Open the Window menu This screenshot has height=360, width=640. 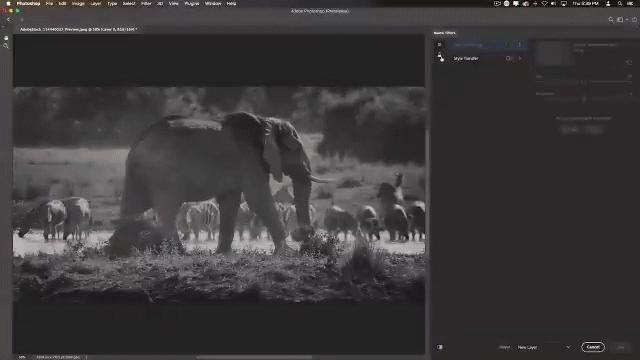pos(213,4)
